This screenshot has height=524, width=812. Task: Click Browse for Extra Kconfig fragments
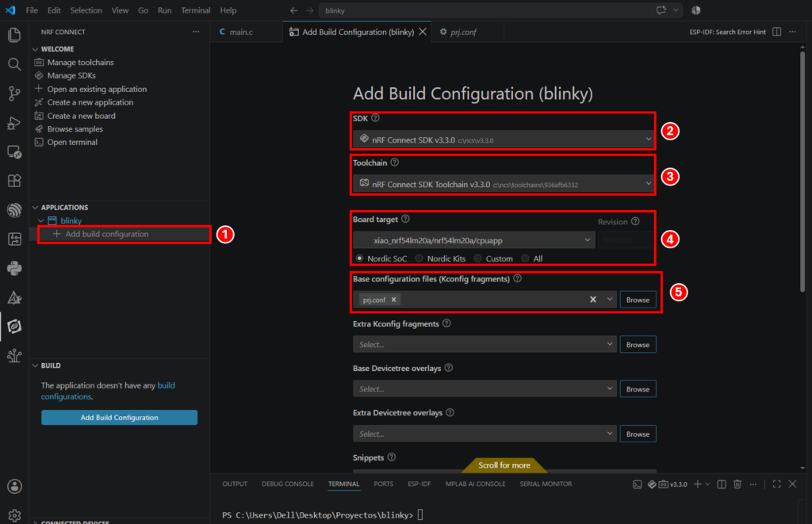point(638,344)
